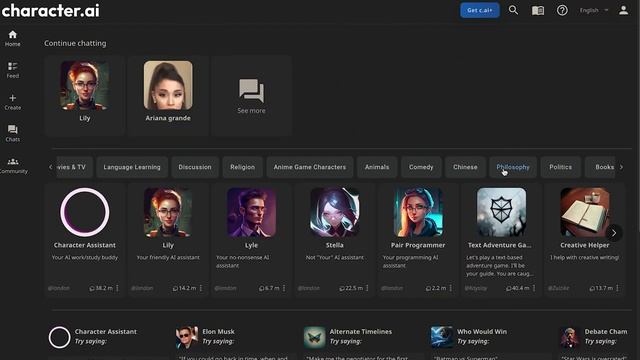Click the Continue chatting heading
The image size is (640, 360).
click(75, 43)
